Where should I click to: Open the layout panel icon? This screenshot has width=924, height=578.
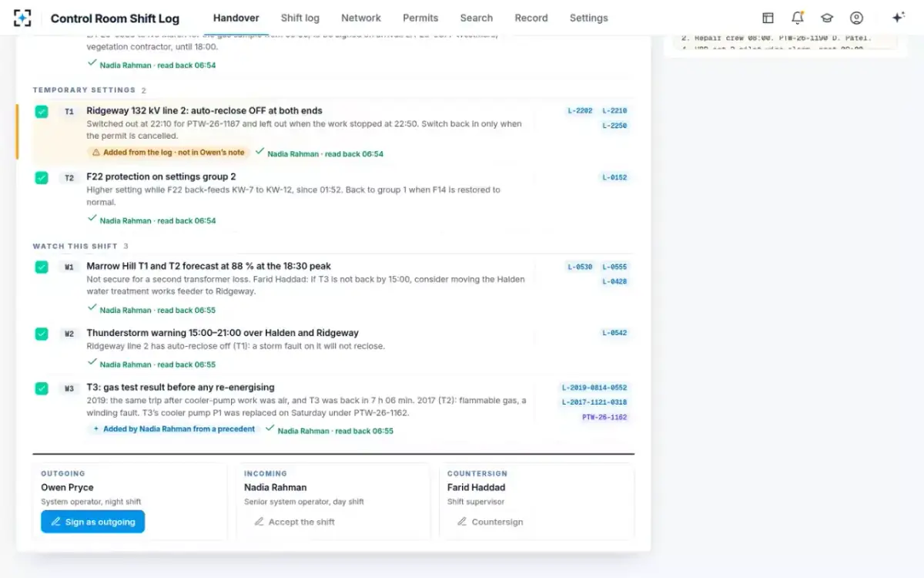coord(768,18)
